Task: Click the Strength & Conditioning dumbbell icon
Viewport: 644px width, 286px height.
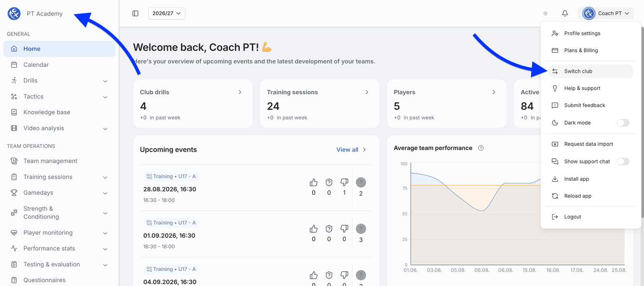Action: 14,213
